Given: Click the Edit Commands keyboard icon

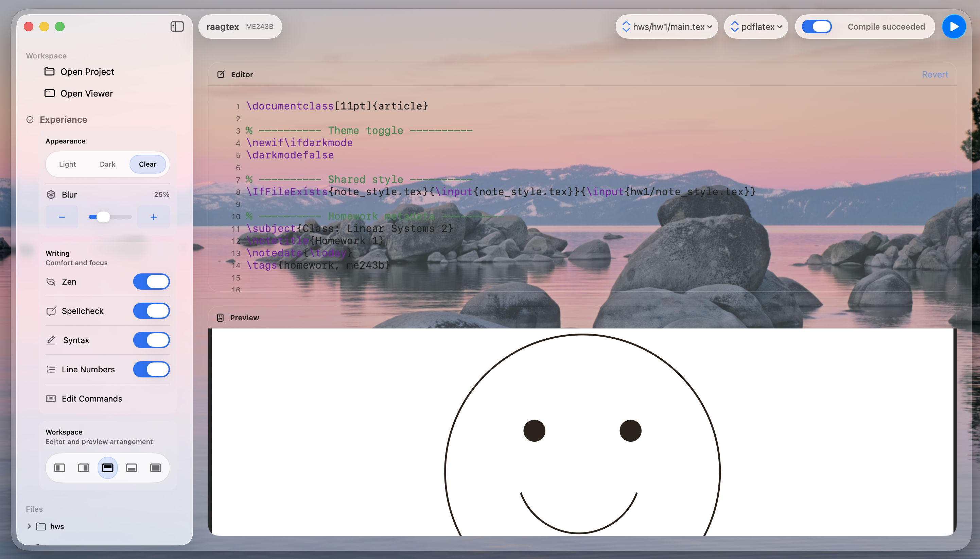Looking at the screenshot, I should [x=51, y=399].
